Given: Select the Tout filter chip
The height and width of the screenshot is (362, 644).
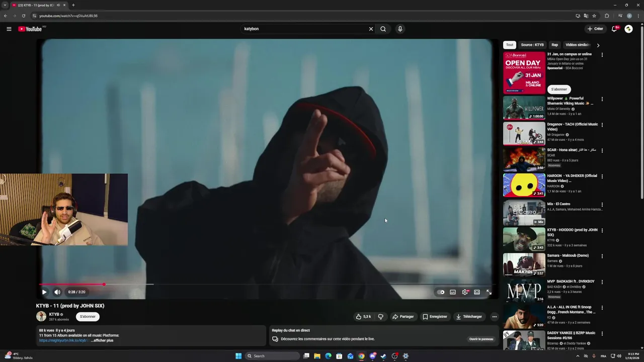Looking at the screenshot, I should (x=510, y=45).
